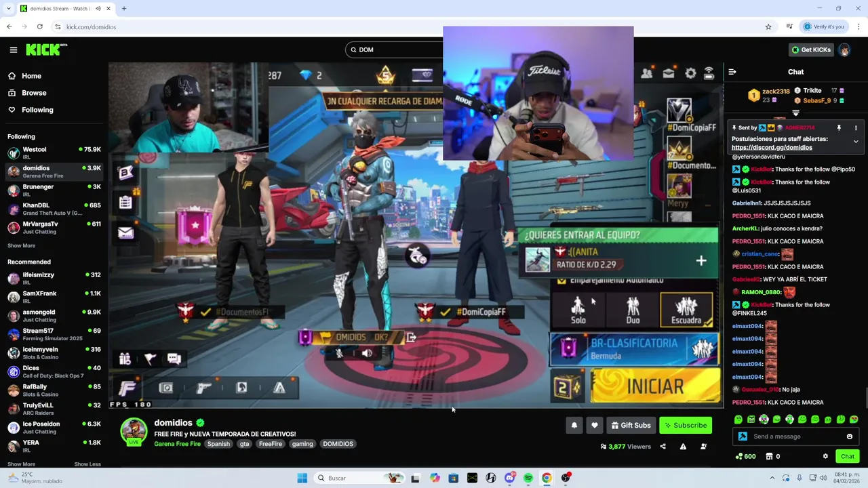Unpin the pinned message with the pin icon
The height and width of the screenshot is (488, 868).
point(839,128)
